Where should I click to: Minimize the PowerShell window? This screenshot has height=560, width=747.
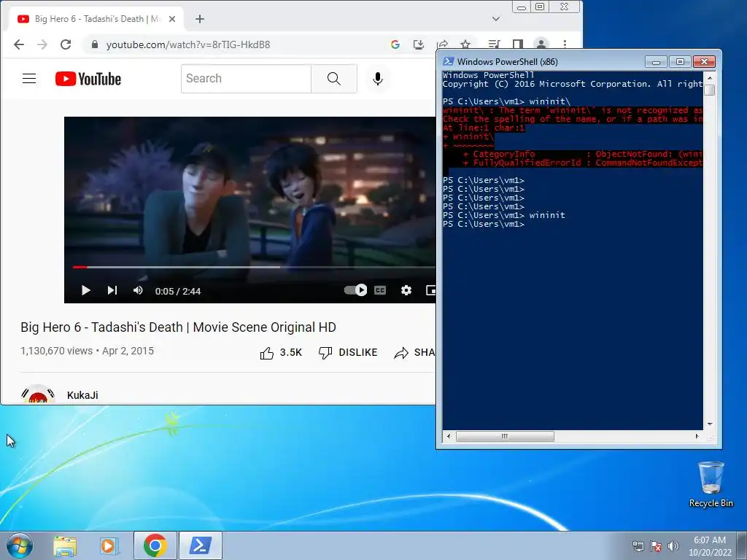click(656, 62)
